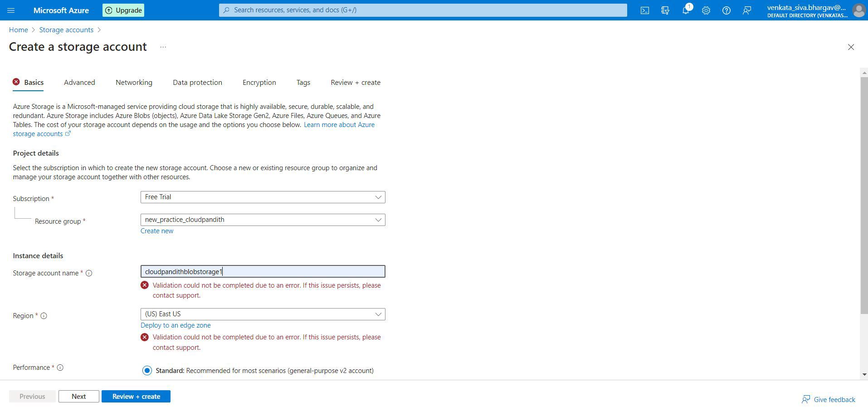This screenshot has height=412, width=868.
Task: Open the Review + create tab
Action: [356, 83]
